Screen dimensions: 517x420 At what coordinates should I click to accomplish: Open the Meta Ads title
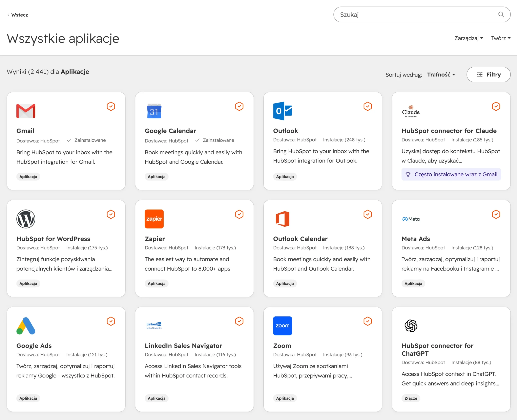click(x=416, y=239)
